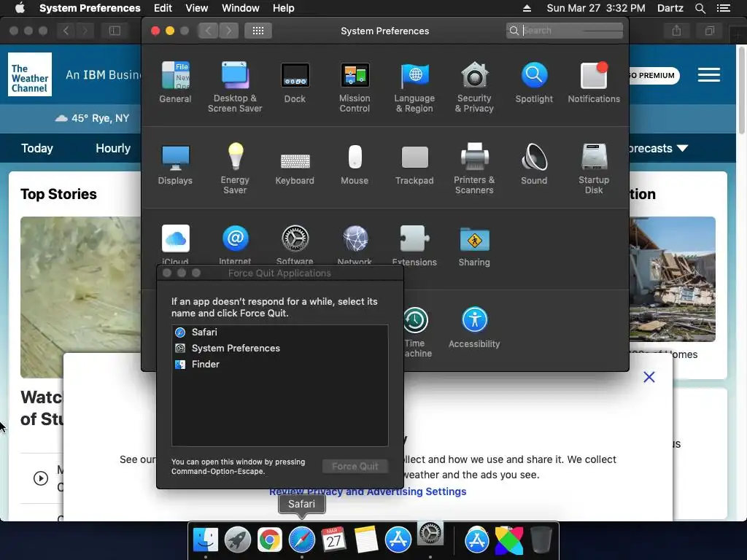Open Energy Saver preferences

[235, 168]
